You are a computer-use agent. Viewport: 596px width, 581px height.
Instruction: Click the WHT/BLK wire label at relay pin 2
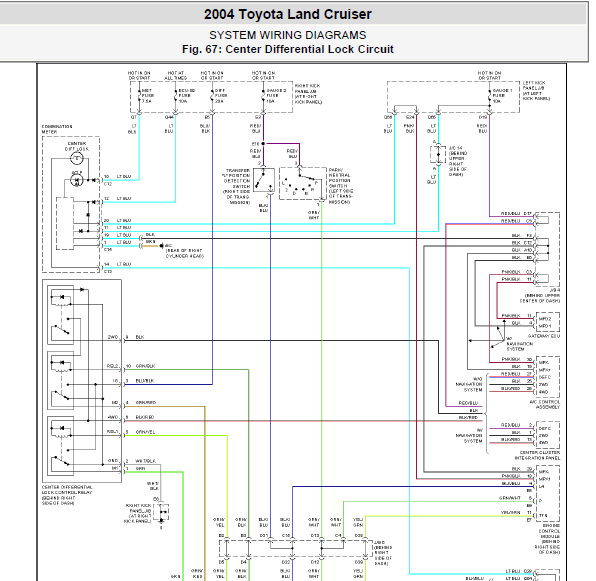click(x=146, y=461)
